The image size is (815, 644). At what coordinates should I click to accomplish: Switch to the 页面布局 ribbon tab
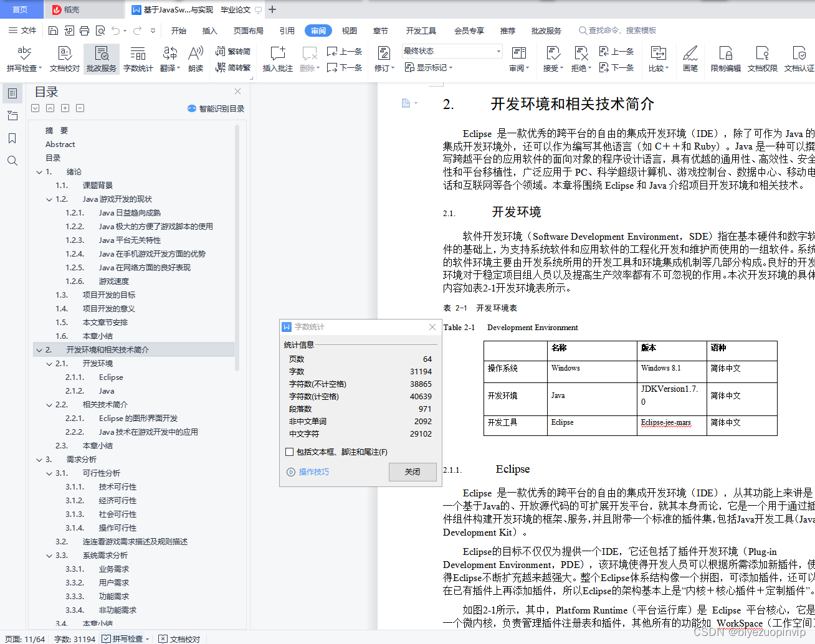click(x=248, y=31)
